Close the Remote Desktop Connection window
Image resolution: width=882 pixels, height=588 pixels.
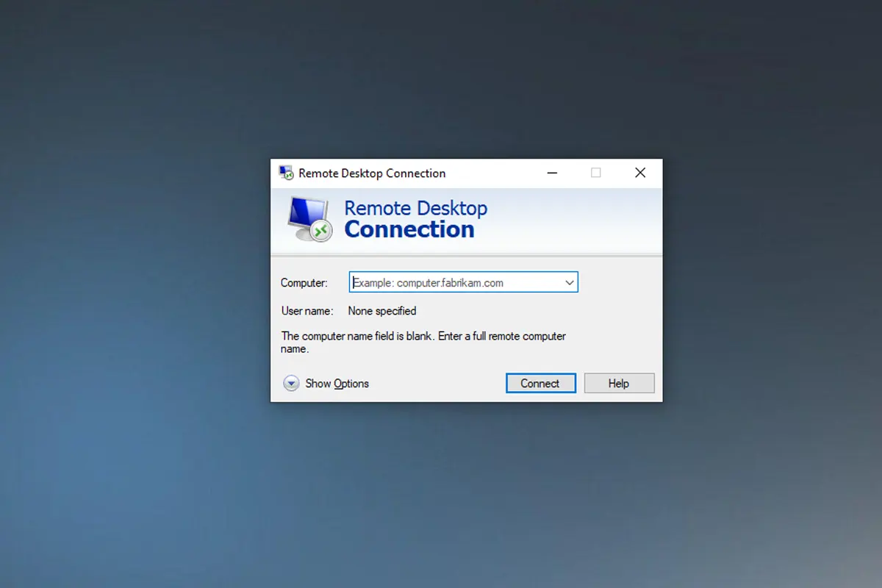[640, 173]
